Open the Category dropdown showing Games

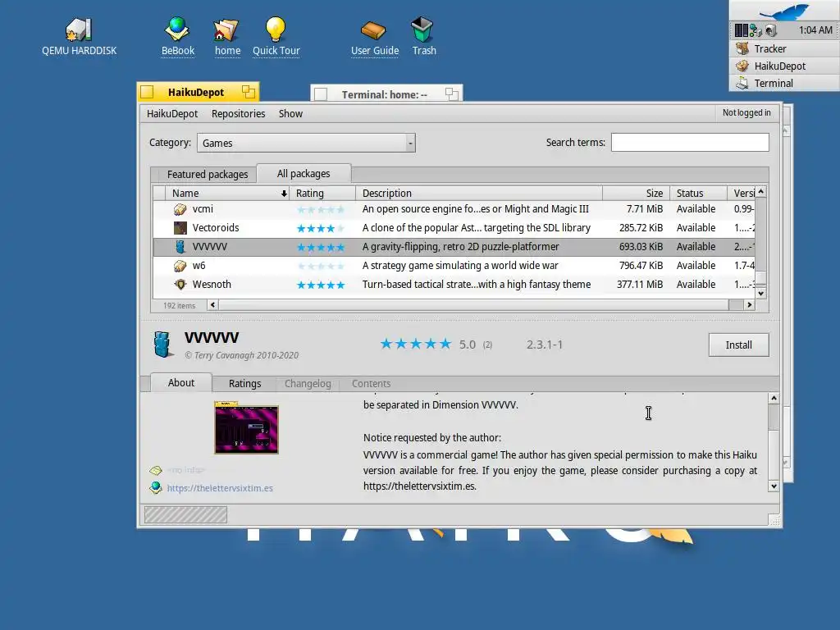(306, 143)
